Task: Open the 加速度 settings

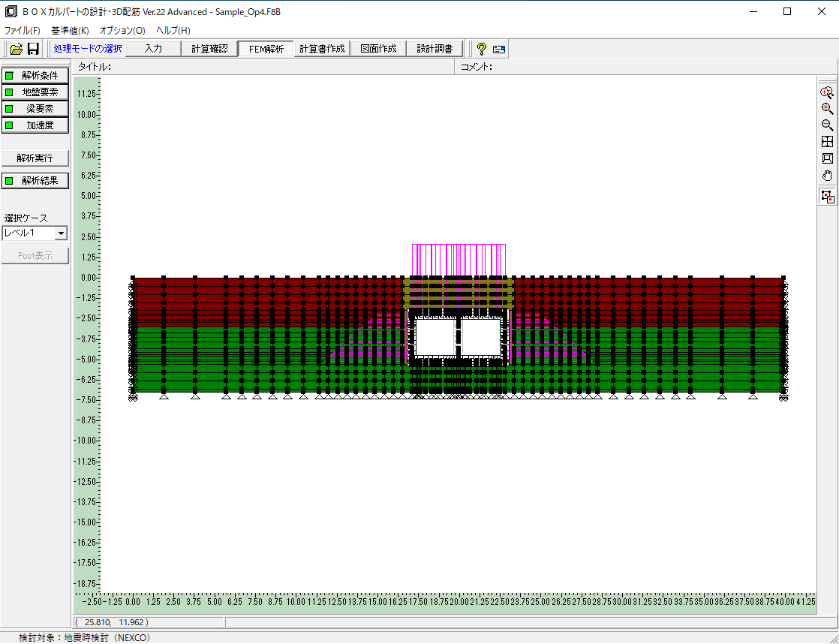Action: pos(35,125)
